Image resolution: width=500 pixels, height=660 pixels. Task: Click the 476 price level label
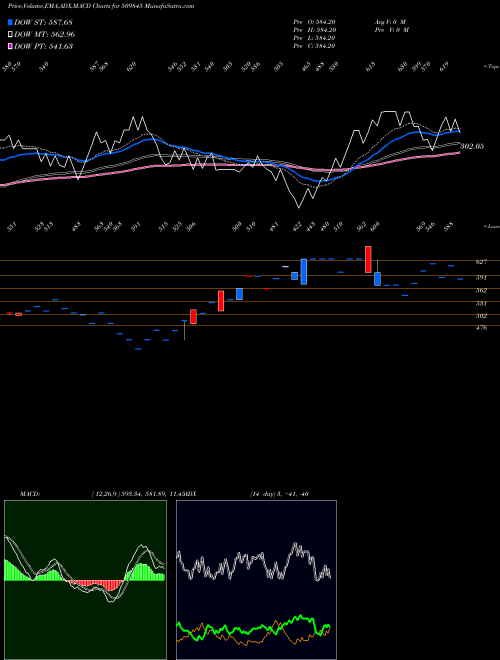coord(481,327)
